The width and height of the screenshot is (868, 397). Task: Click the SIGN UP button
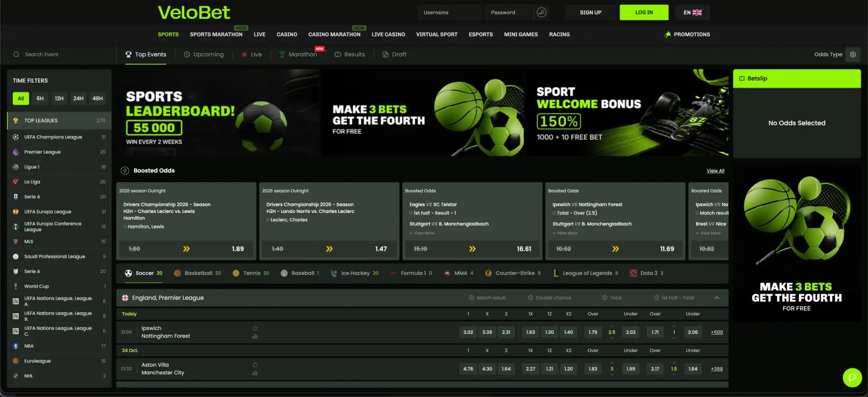coord(590,12)
